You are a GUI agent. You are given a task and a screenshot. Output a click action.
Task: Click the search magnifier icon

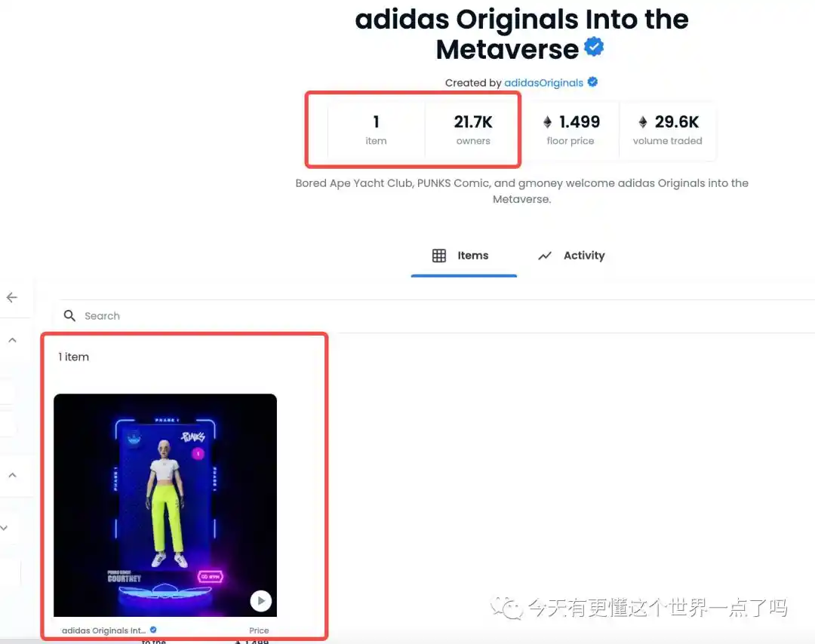[69, 316]
